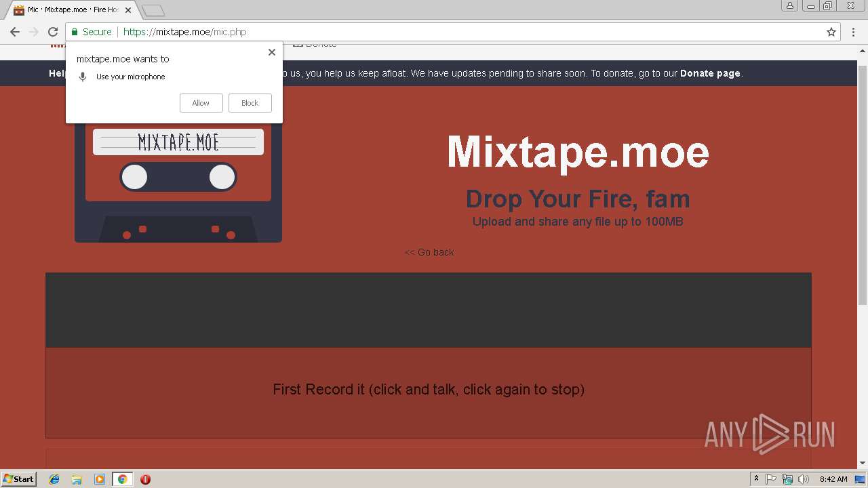The width and height of the screenshot is (868, 488).
Task: Click 'Drop Your Fire, fam' heading
Action: [x=578, y=199]
